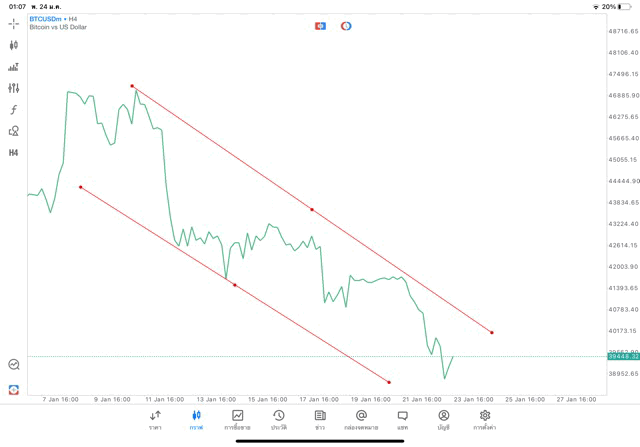Activate the crosshair cursor tool
This screenshot has height=447, width=640.
coord(14,23)
